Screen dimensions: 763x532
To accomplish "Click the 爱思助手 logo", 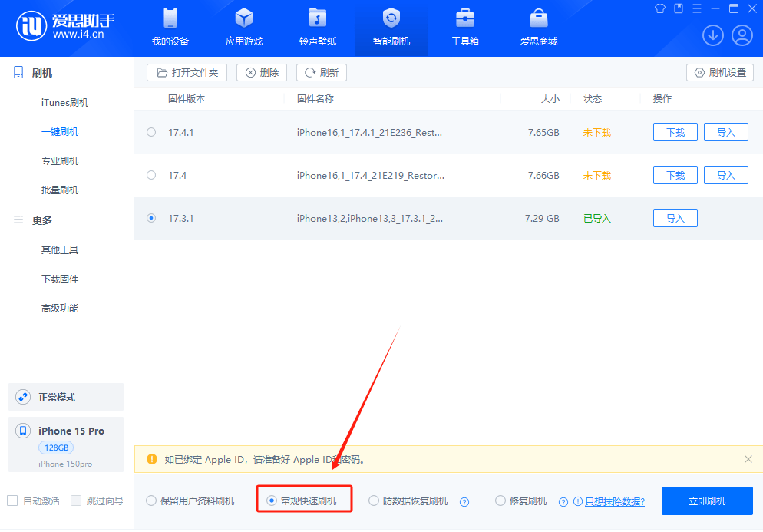I will (x=65, y=26).
